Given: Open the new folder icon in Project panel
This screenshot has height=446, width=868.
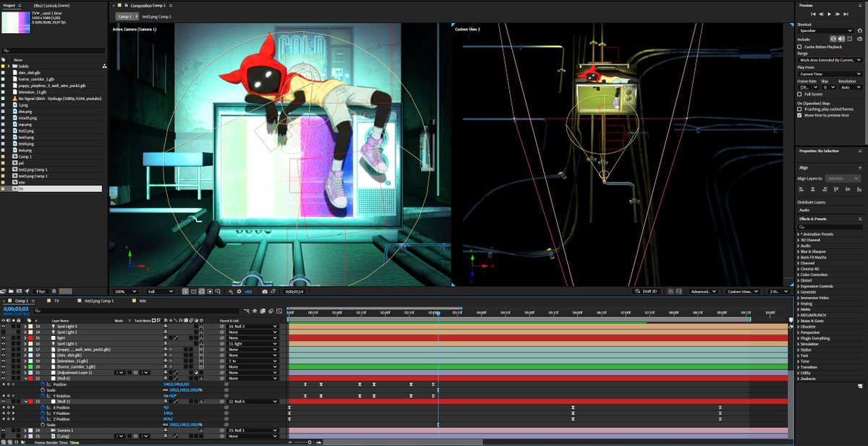Looking at the screenshot, I should coord(11,291).
